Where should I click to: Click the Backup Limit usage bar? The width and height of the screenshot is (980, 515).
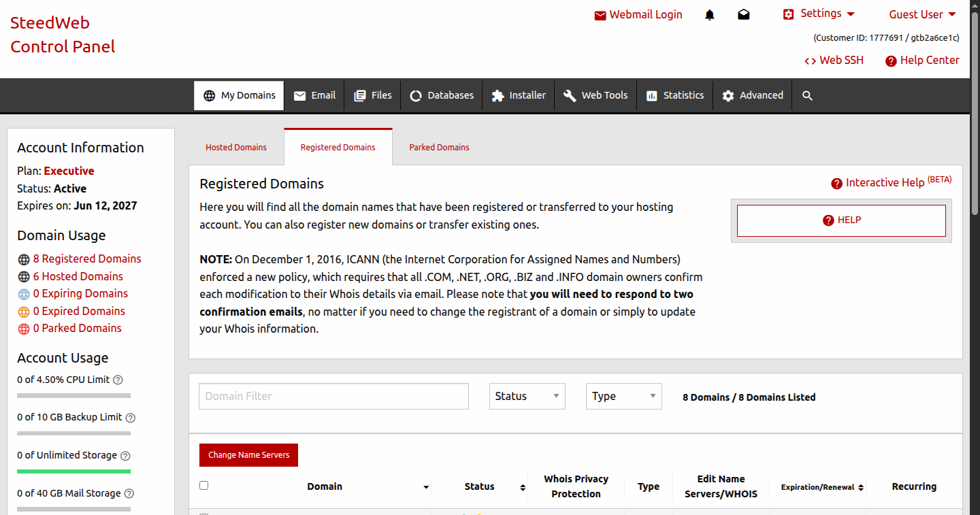[x=73, y=433]
